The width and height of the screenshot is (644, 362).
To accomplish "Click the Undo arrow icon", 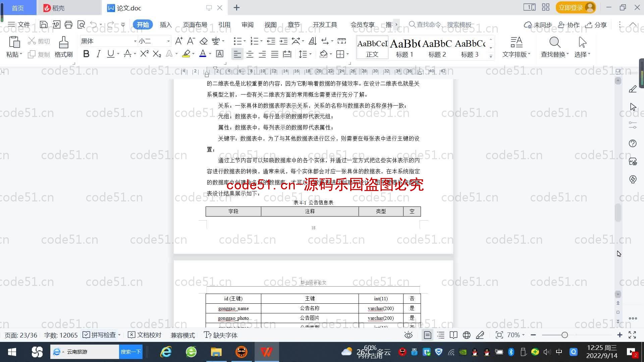I will coord(94,24).
